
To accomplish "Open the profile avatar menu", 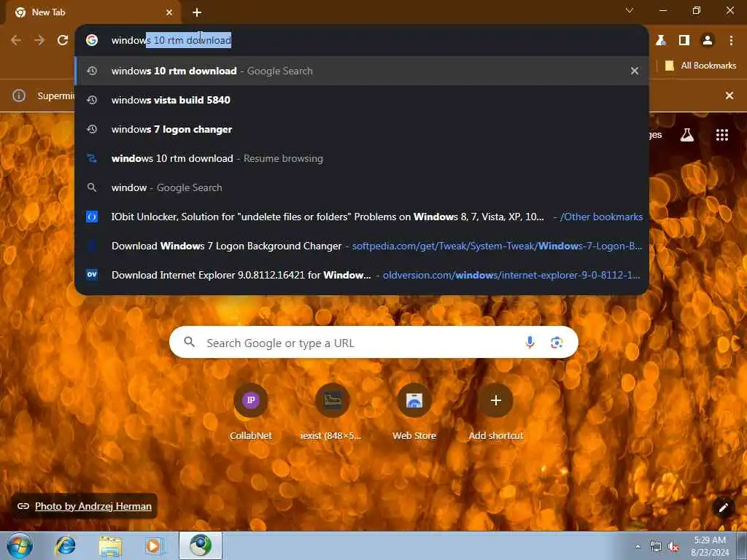I will [x=708, y=41].
